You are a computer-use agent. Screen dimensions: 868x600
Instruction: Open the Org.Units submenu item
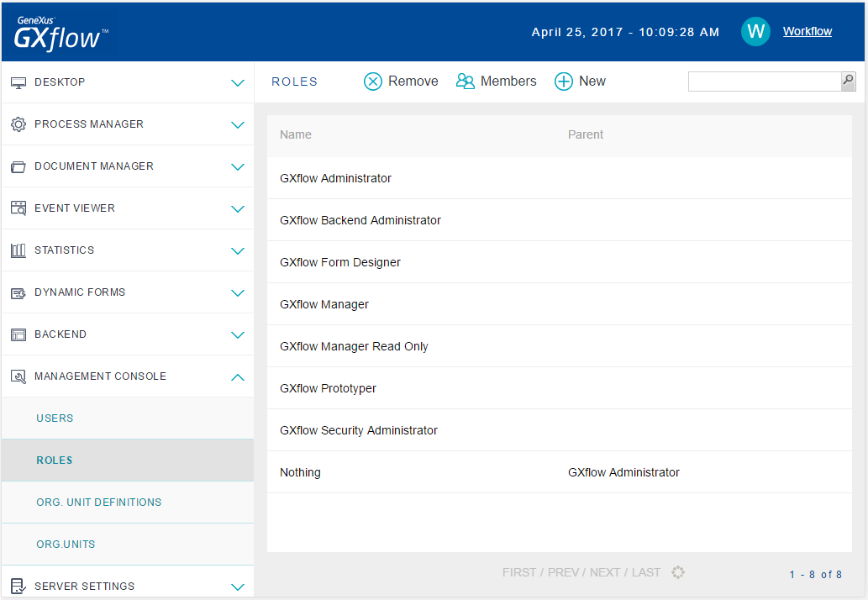point(128,544)
